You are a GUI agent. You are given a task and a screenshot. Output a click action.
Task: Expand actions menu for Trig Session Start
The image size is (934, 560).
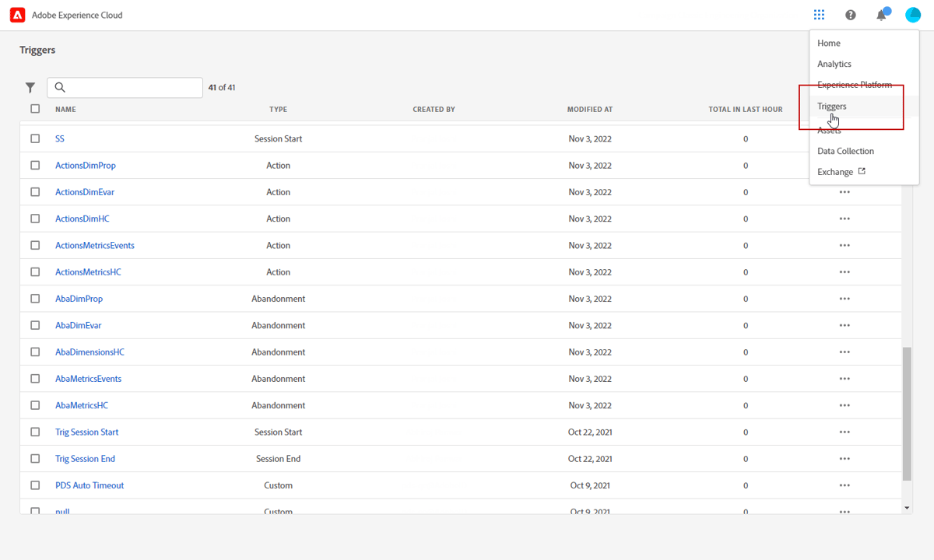click(844, 432)
